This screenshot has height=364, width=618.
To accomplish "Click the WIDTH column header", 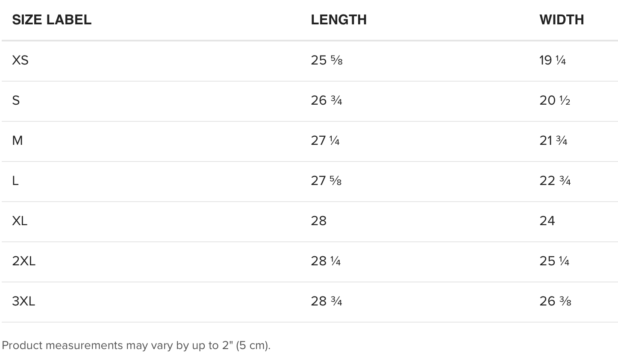I will pos(562,20).
